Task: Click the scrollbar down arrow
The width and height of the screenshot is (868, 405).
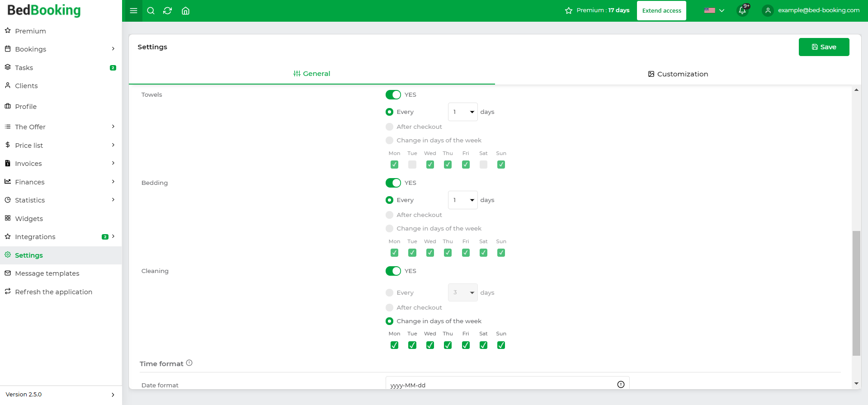Action: tap(856, 383)
